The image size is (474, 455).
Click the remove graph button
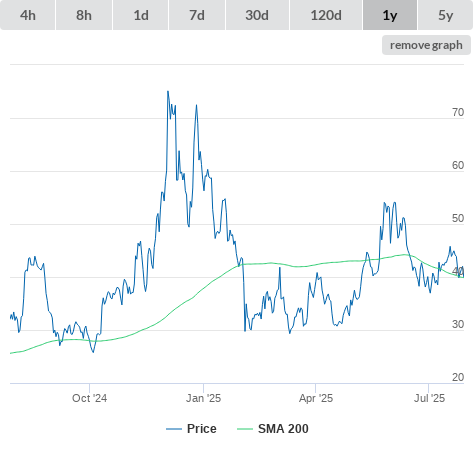tap(426, 45)
